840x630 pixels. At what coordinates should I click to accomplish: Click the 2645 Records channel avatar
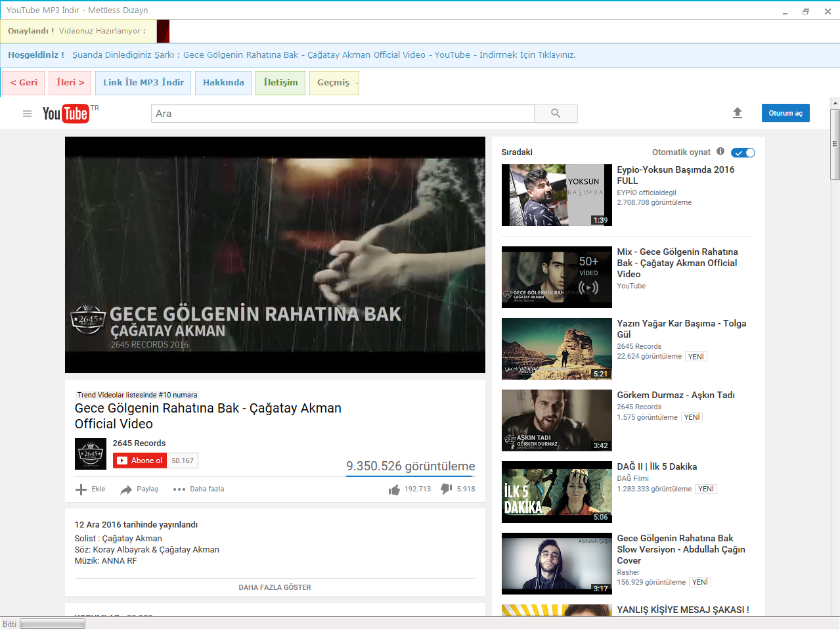(x=91, y=453)
